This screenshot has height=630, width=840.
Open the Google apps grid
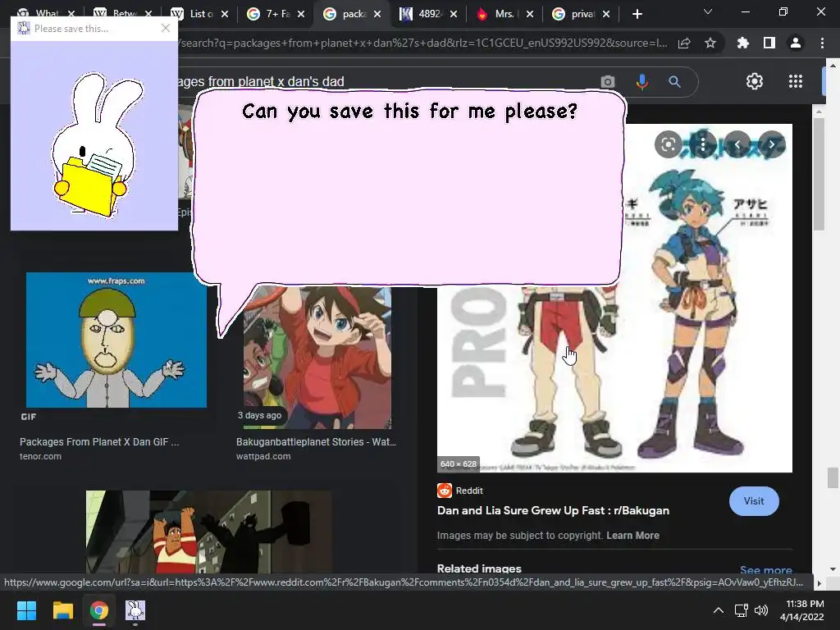click(796, 81)
